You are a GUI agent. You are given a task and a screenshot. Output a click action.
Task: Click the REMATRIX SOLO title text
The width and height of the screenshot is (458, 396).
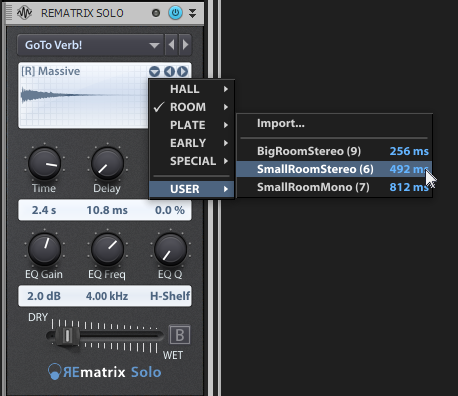(x=82, y=13)
